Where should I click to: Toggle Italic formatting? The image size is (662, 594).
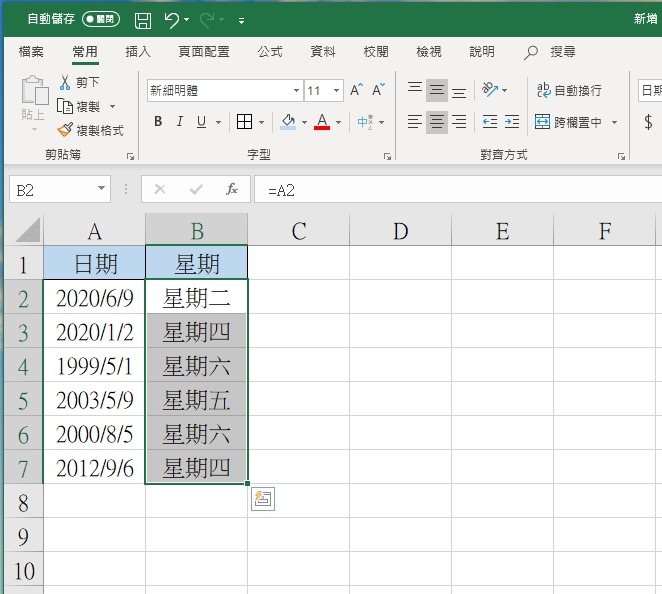coord(180,122)
